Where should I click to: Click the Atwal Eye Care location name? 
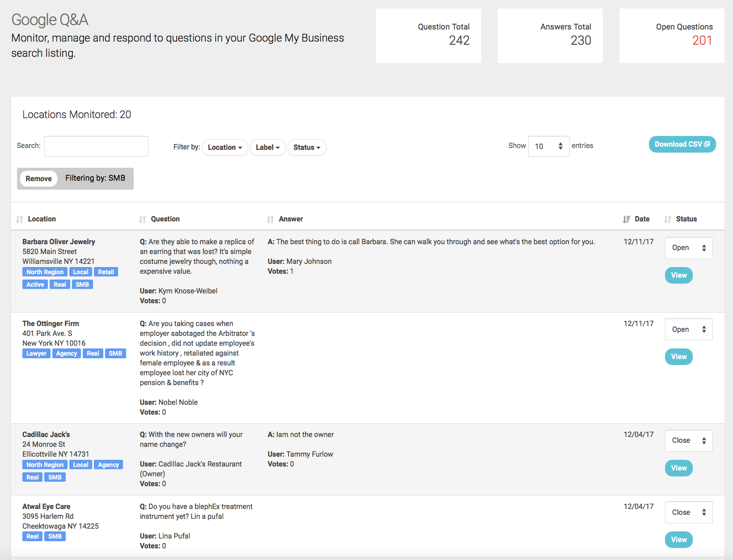46,506
